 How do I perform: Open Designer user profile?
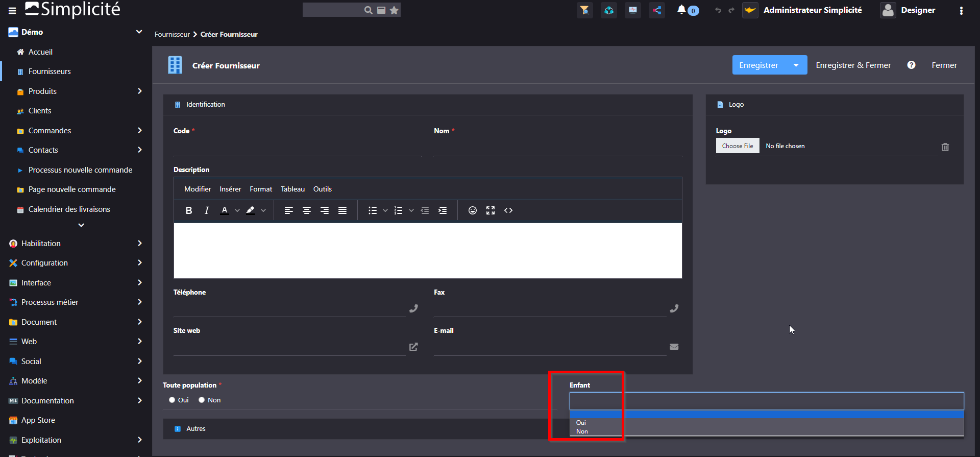coord(909,10)
